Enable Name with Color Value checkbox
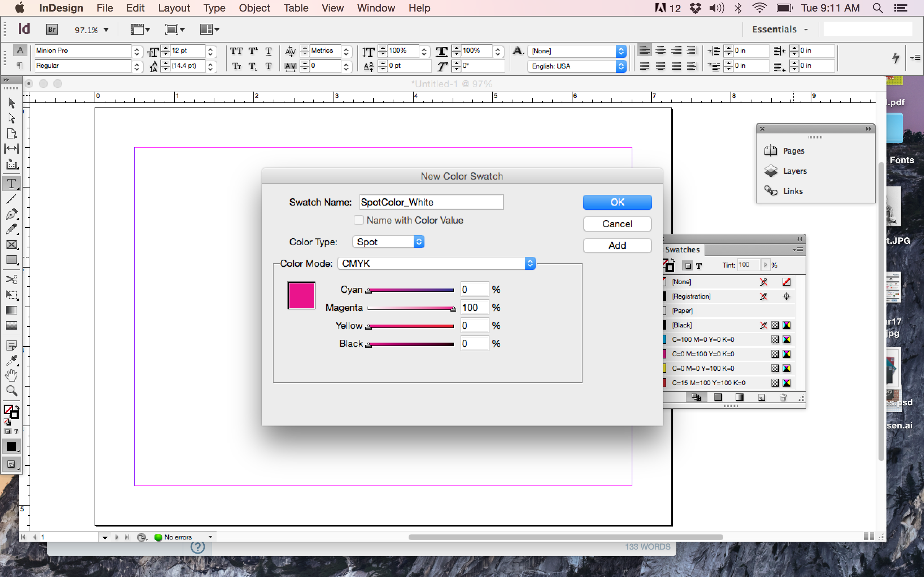This screenshot has height=577, width=924. click(x=358, y=220)
